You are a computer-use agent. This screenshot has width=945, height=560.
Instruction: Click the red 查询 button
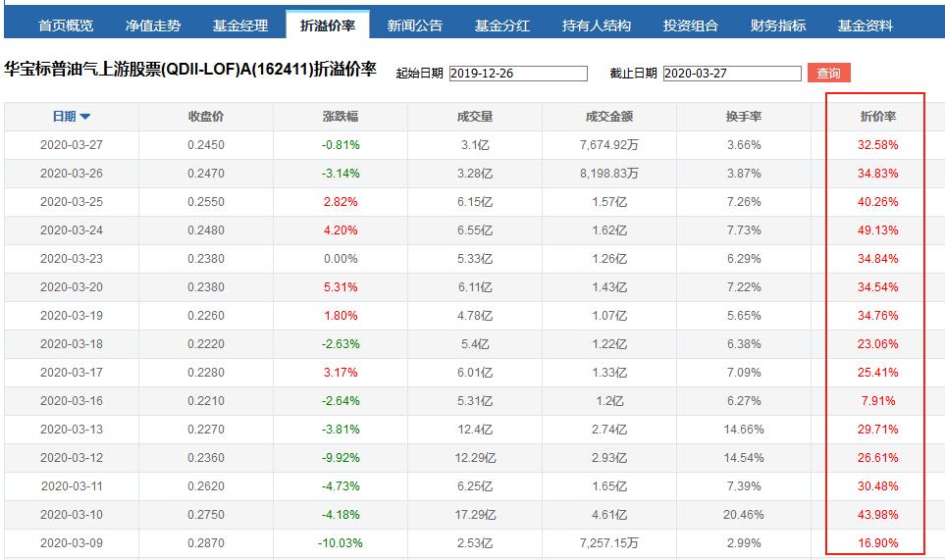pos(828,73)
